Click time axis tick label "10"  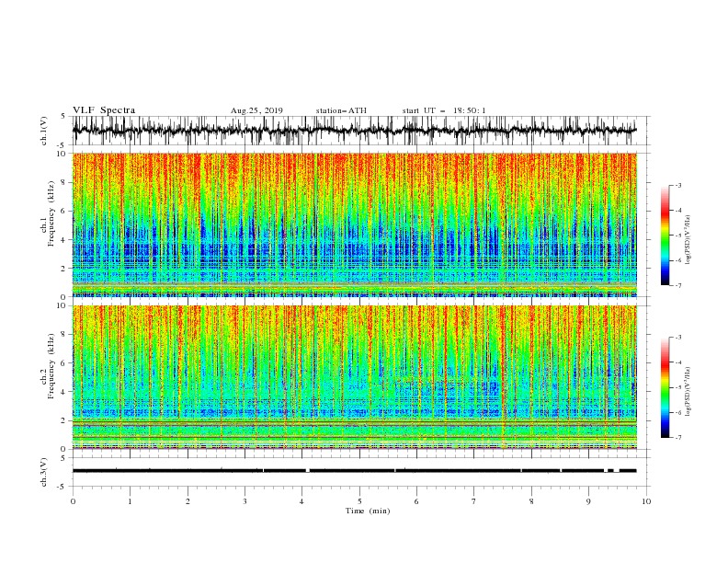coord(646,501)
